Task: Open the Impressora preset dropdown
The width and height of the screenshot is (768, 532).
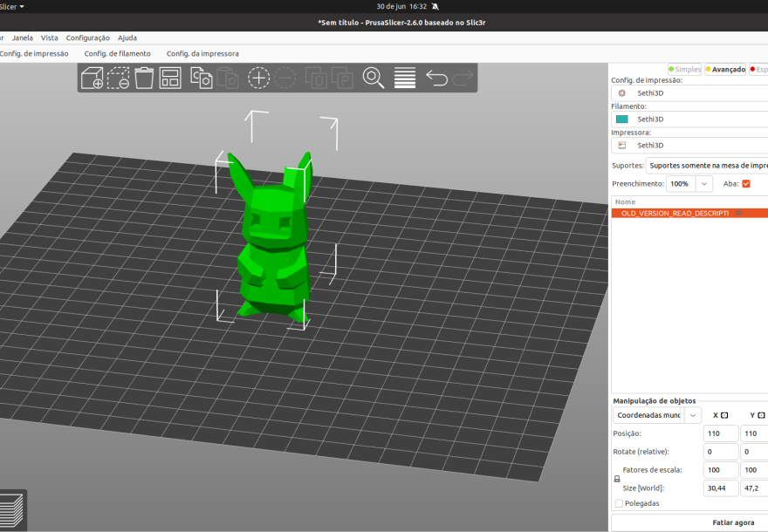Action: point(689,146)
